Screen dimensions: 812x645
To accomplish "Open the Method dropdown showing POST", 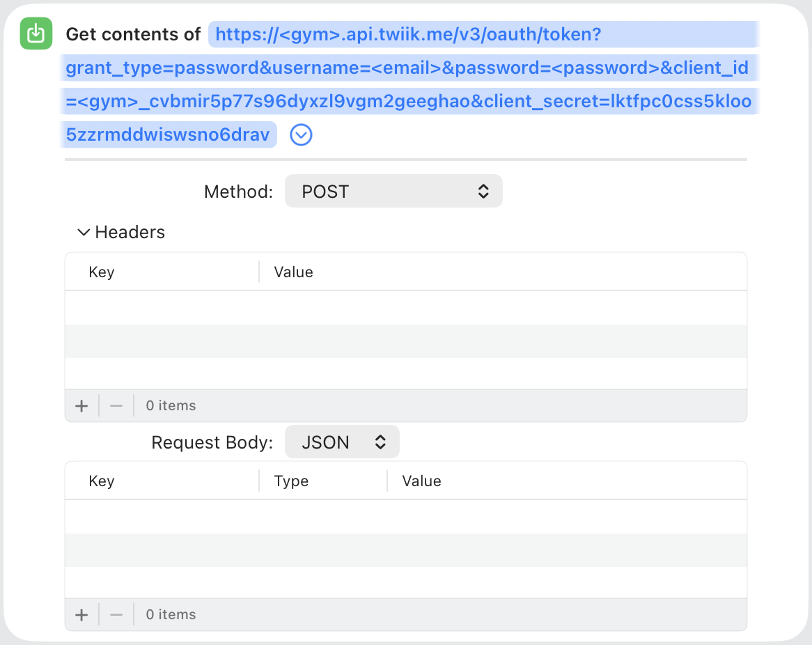I will 393,191.
